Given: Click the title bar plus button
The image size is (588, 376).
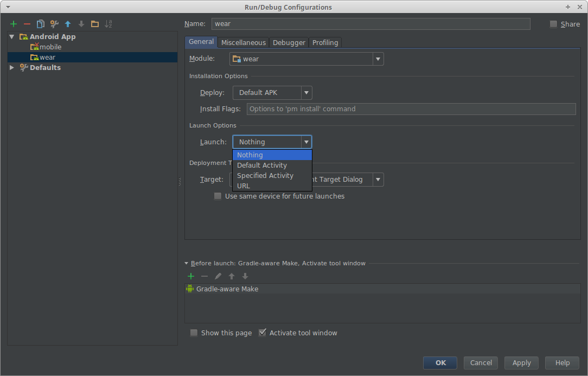Looking at the screenshot, I should (x=568, y=7).
